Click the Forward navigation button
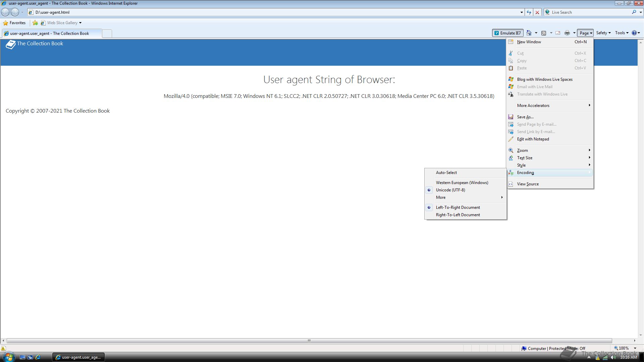644x362 pixels. [15, 12]
